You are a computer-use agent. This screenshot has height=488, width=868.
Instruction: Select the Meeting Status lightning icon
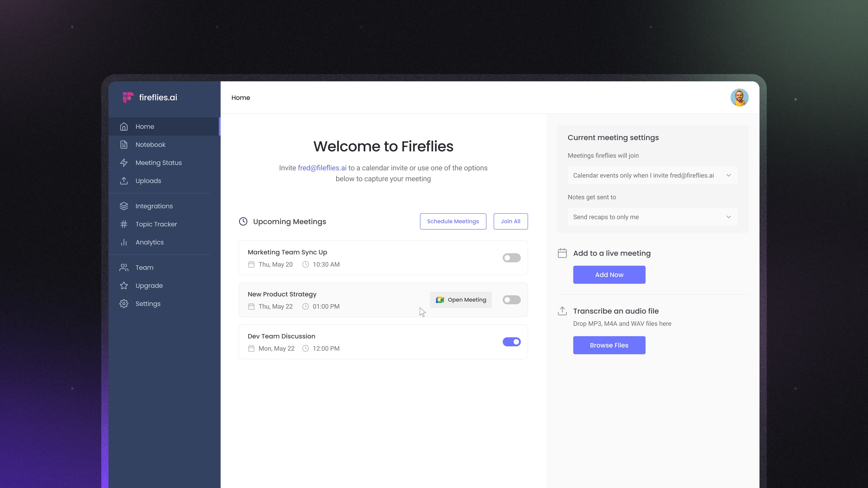tap(124, 163)
